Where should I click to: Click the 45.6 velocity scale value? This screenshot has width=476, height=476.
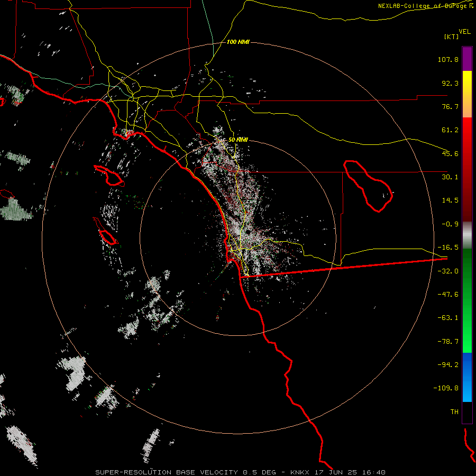tap(450, 153)
